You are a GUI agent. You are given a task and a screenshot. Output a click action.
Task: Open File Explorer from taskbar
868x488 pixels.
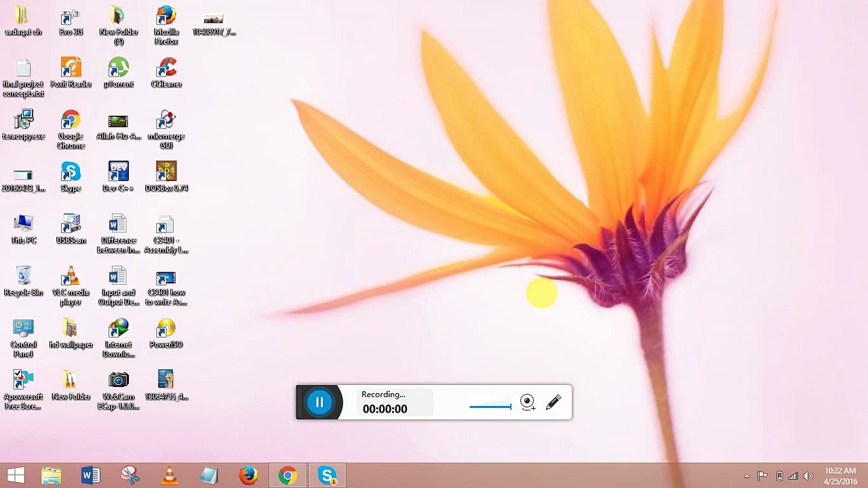click(x=51, y=476)
